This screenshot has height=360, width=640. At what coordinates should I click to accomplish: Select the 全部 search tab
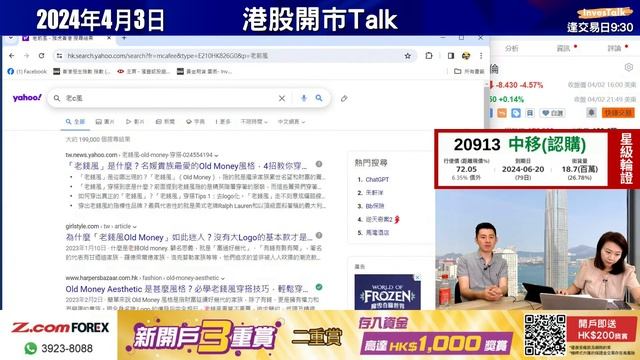coord(76,122)
